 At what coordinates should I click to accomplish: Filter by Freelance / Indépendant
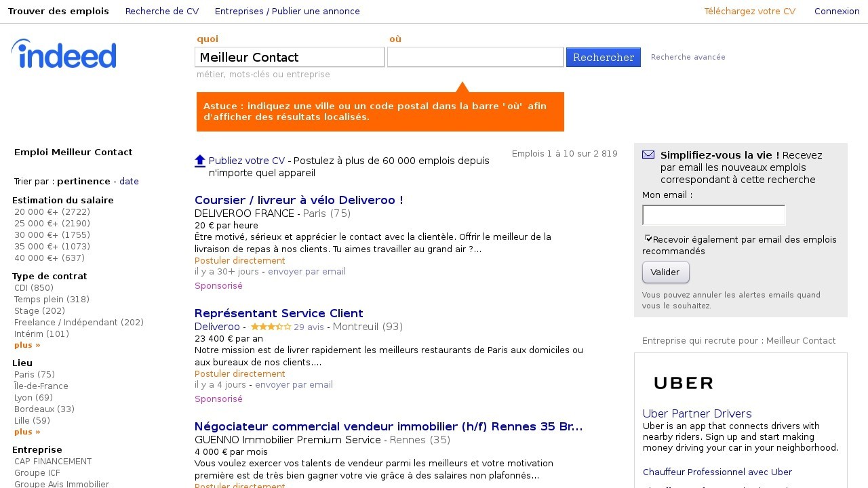tap(79, 323)
